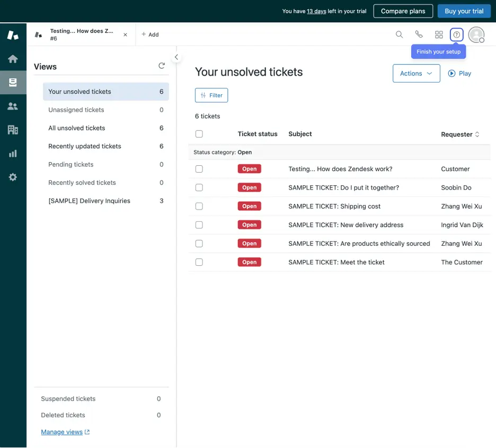Viewport: 496px width, 448px height.
Task: Open Manage views link
Action: [x=61, y=432]
